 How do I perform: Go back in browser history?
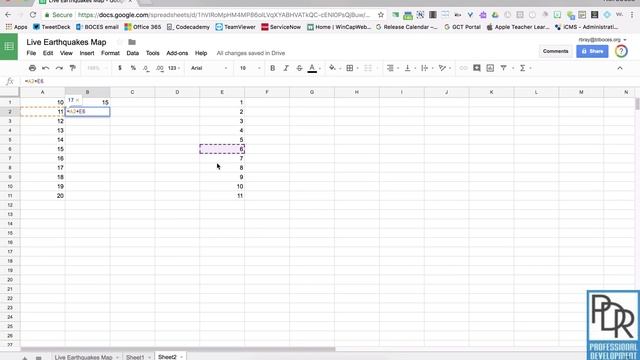[8, 15]
